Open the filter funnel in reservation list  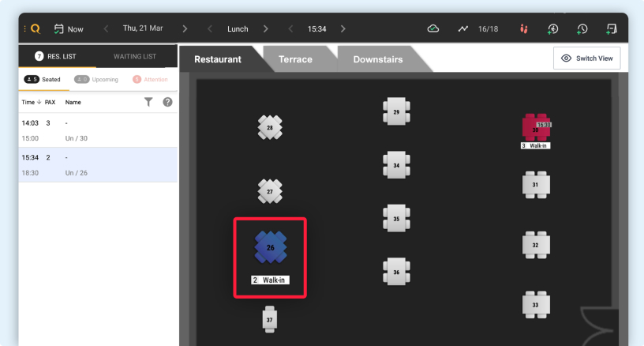[148, 102]
